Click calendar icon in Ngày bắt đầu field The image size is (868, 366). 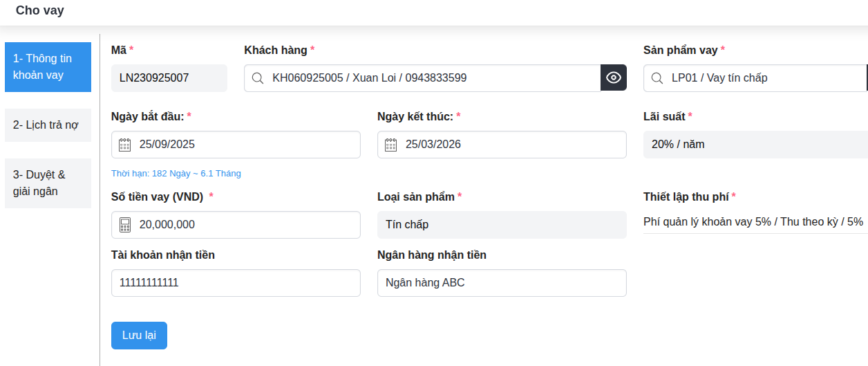coord(124,145)
